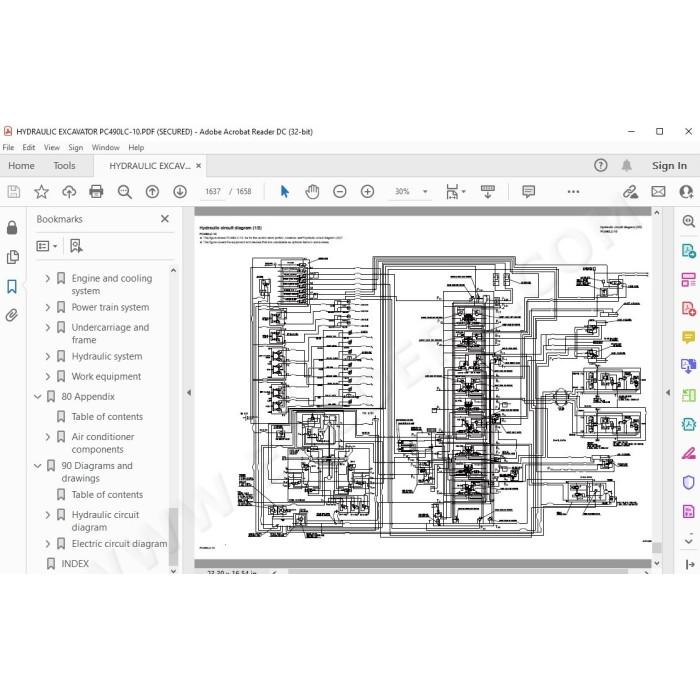Open Fill & Sign pen tool in right pane
The height and width of the screenshot is (700, 700).
click(x=688, y=454)
